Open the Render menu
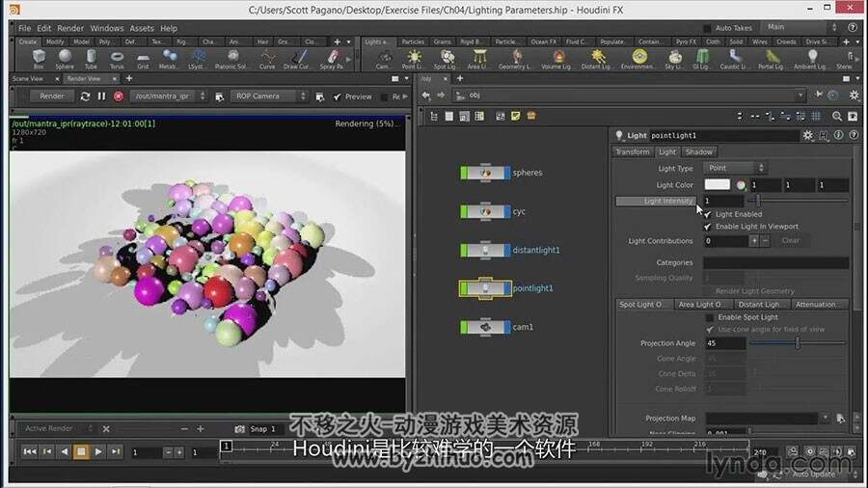Screen dimensions: 868x488 click(70, 28)
